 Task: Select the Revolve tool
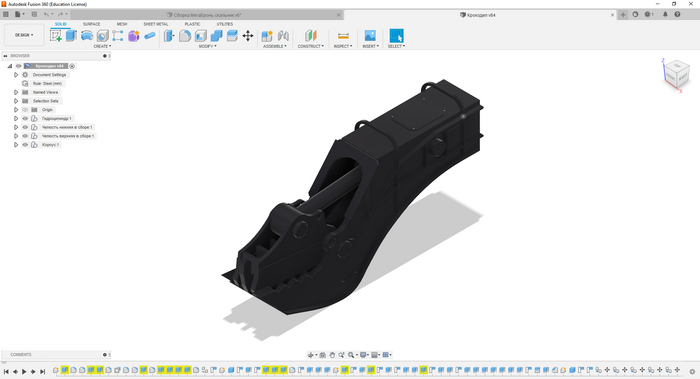click(x=87, y=36)
